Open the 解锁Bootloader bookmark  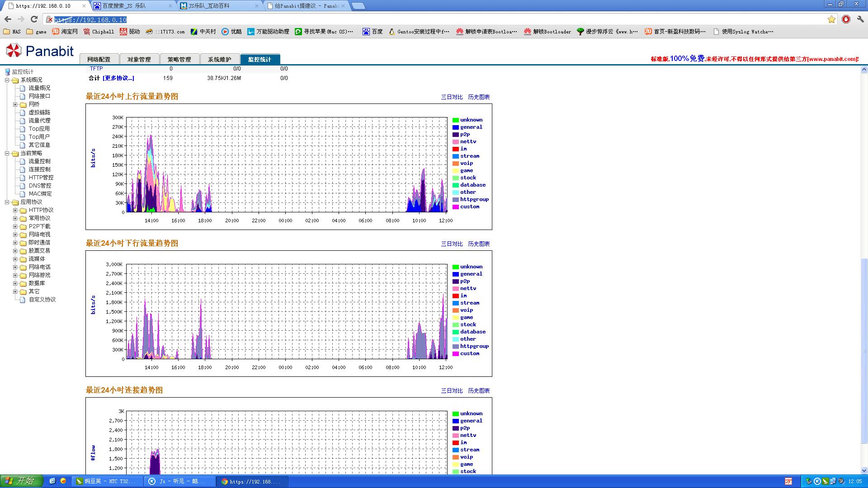coord(547,32)
